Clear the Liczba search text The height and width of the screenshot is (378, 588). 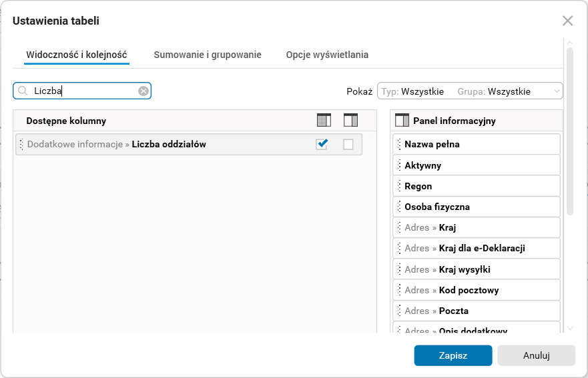pyautogui.click(x=143, y=91)
